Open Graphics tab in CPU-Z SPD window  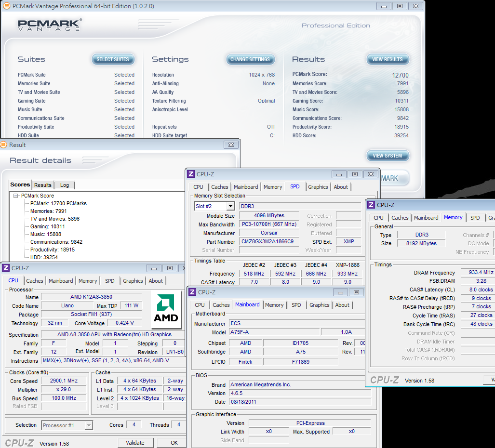[x=318, y=187]
